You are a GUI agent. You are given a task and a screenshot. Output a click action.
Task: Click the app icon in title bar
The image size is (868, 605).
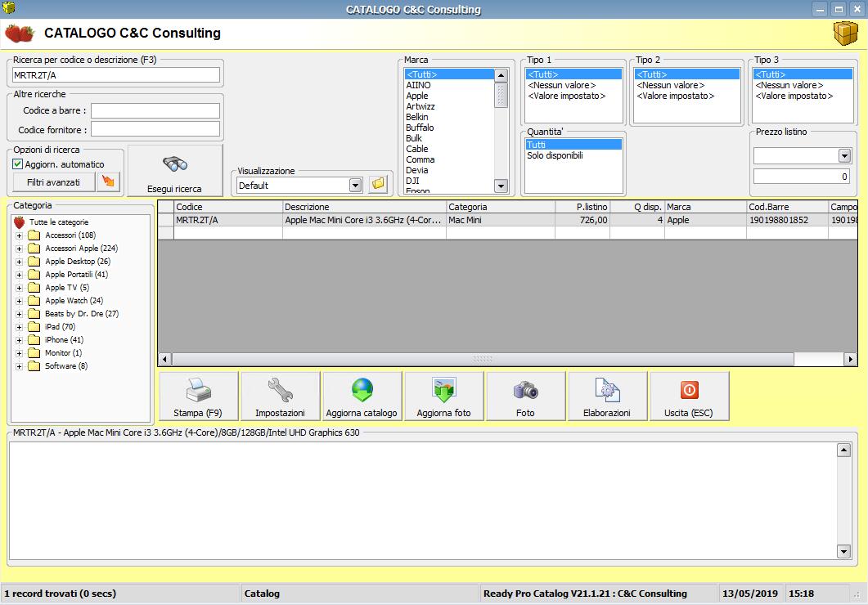click(x=9, y=8)
